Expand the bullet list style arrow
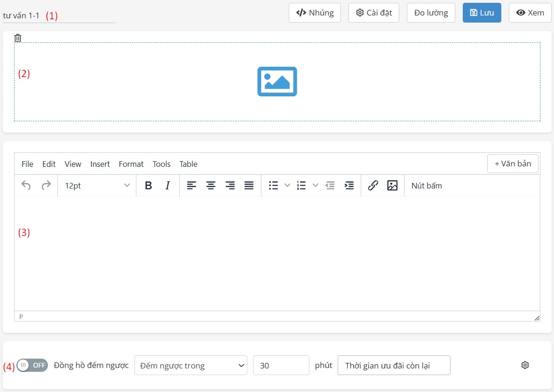Image resolution: width=554 pixels, height=392 pixels. tap(287, 186)
